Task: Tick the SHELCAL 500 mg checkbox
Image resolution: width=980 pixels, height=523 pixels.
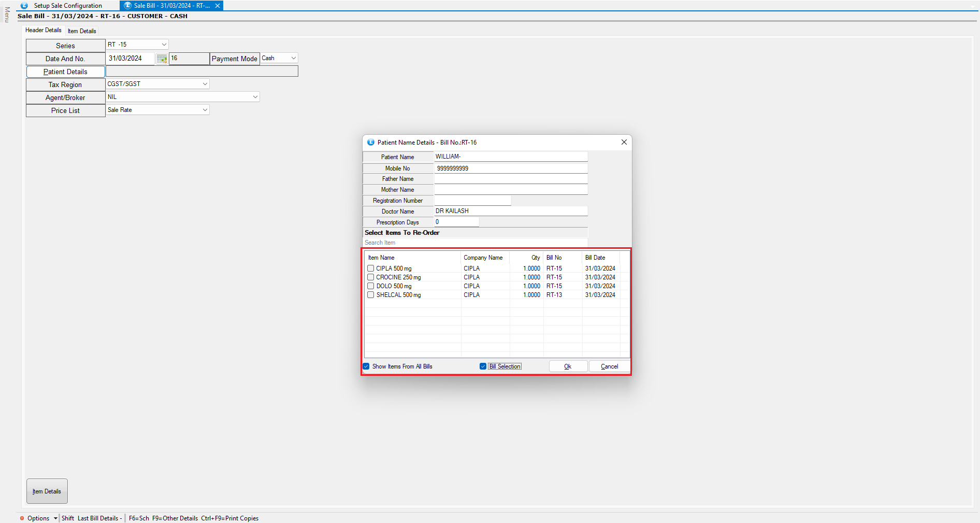Action: coord(371,295)
